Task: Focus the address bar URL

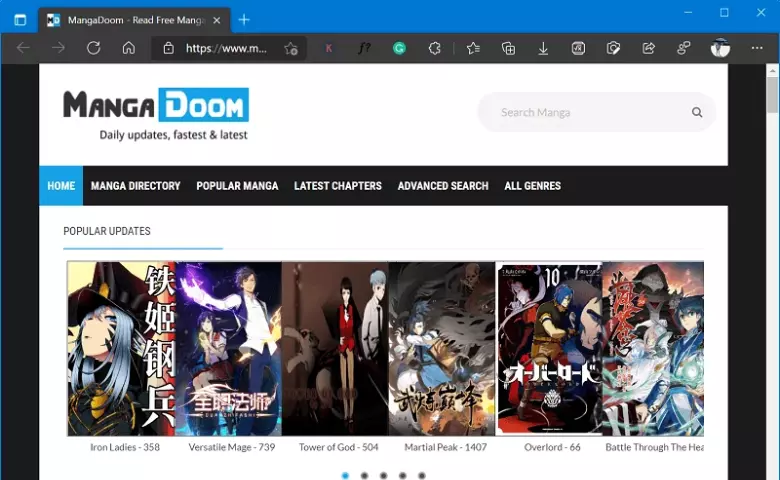Action: [x=226, y=48]
